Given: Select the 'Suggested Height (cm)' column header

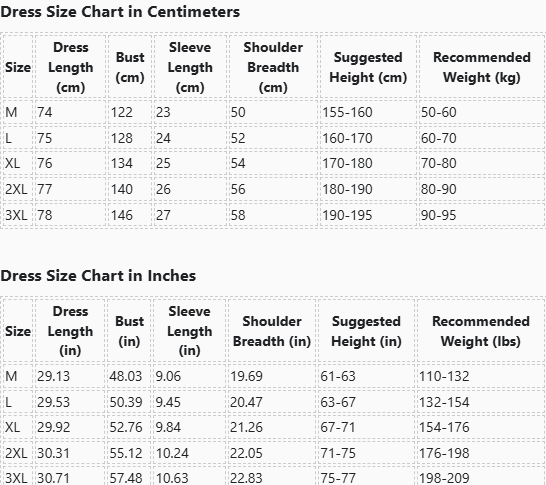Looking at the screenshot, I should click(x=368, y=67).
